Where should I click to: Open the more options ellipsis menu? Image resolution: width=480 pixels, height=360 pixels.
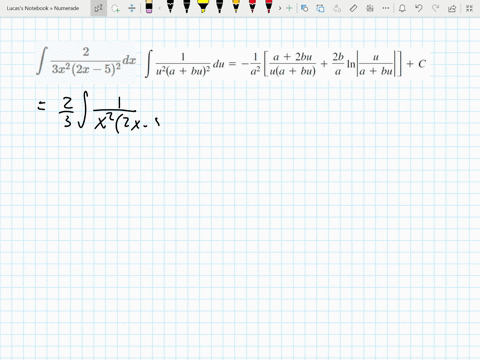pos(386,8)
